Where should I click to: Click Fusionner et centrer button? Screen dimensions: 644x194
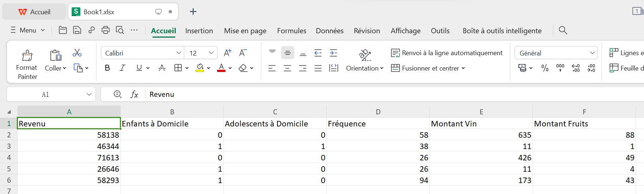pyautogui.click(x=428, y=68)
